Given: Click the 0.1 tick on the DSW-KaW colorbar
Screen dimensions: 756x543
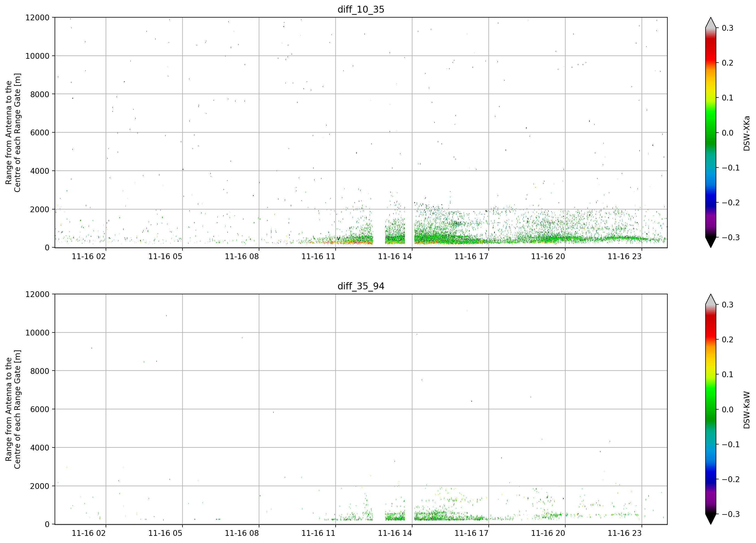Looking at the screenshot, I should click(x=728, y=375).
